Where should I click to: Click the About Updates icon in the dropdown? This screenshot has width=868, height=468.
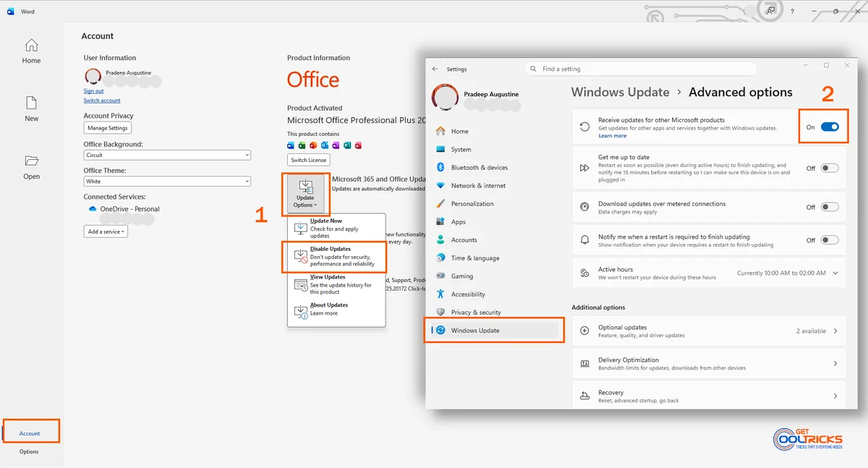(300, 311)
